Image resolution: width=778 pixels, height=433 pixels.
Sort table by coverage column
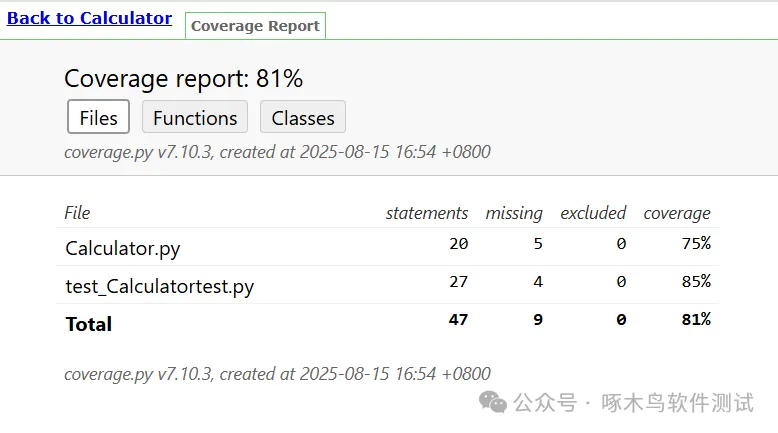[x=677, y=212]
